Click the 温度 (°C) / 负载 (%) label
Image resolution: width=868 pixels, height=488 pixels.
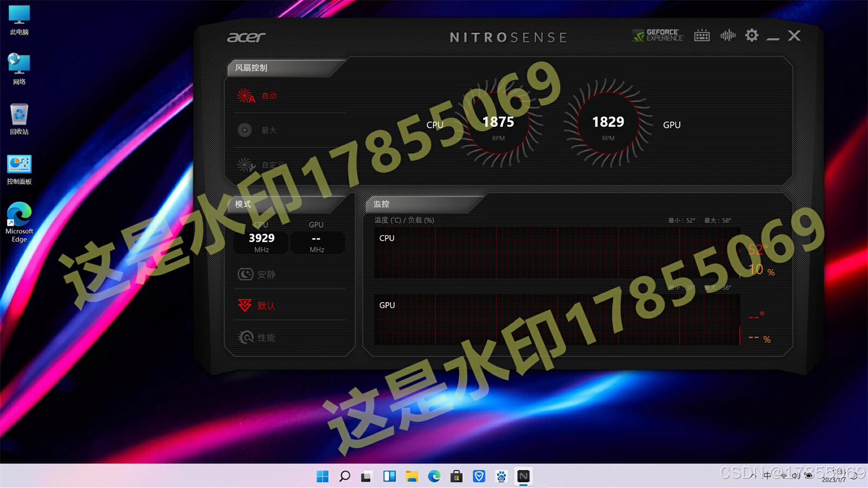(x=404, y=220)
